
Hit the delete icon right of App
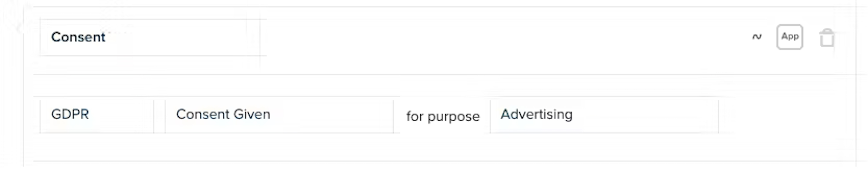tap(827, 38)
